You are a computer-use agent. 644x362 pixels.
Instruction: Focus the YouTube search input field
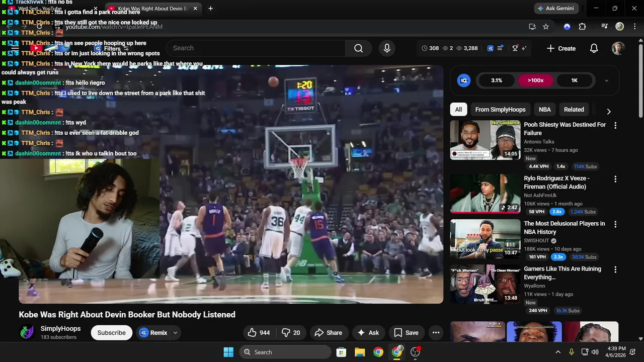(256, 48)
